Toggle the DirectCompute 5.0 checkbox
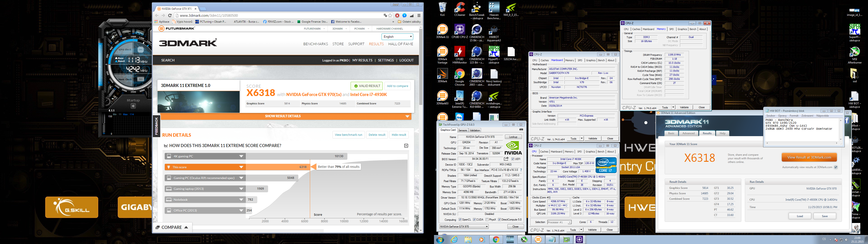 tap(499, 220)
